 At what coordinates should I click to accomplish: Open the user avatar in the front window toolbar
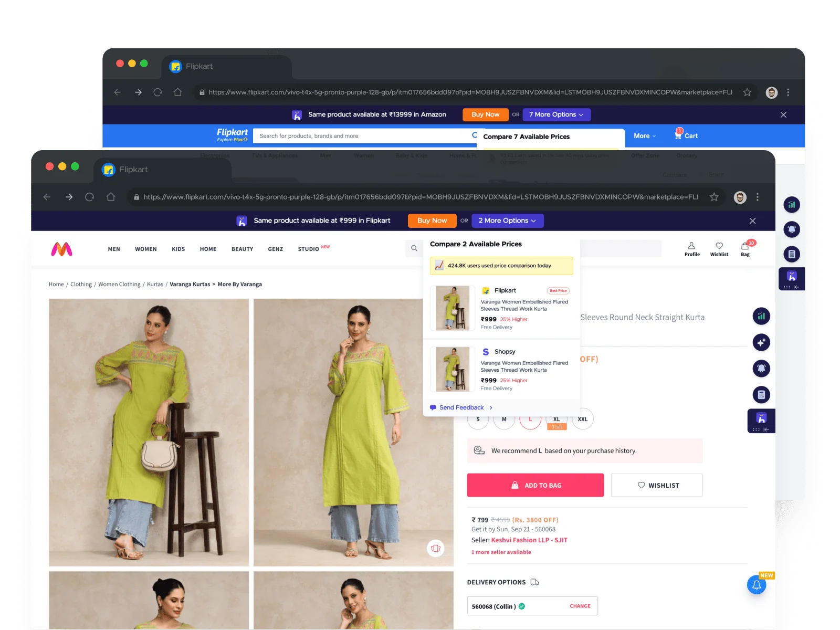click(740, 197)
